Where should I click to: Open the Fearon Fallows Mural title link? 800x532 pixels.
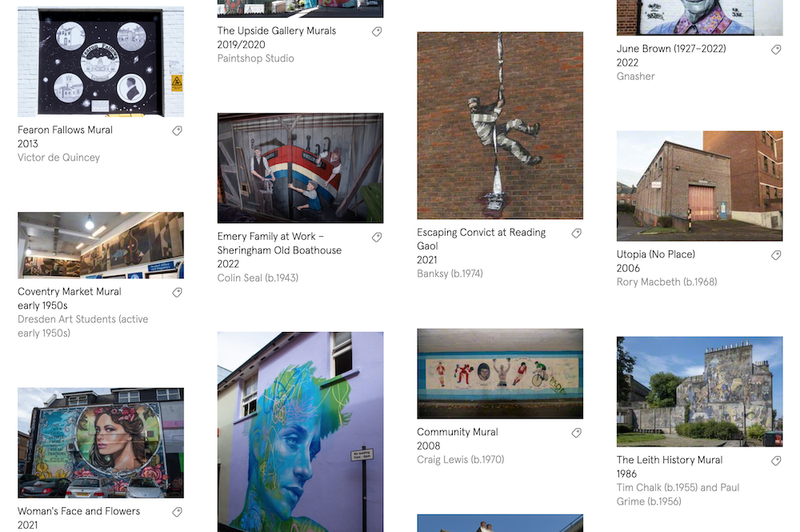(66, 130)
